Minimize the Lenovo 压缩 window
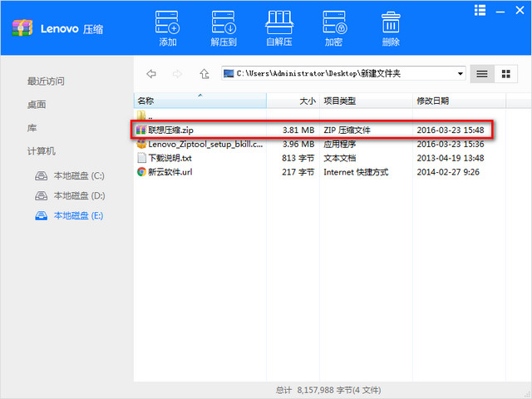 pos(500,12)
